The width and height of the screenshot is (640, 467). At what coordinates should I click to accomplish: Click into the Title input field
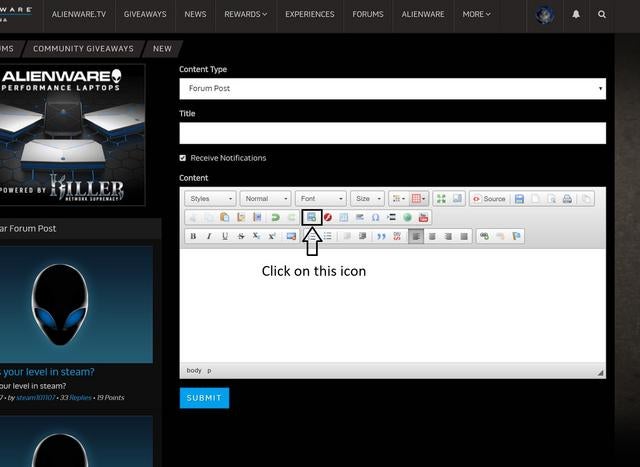pos(393,133)
